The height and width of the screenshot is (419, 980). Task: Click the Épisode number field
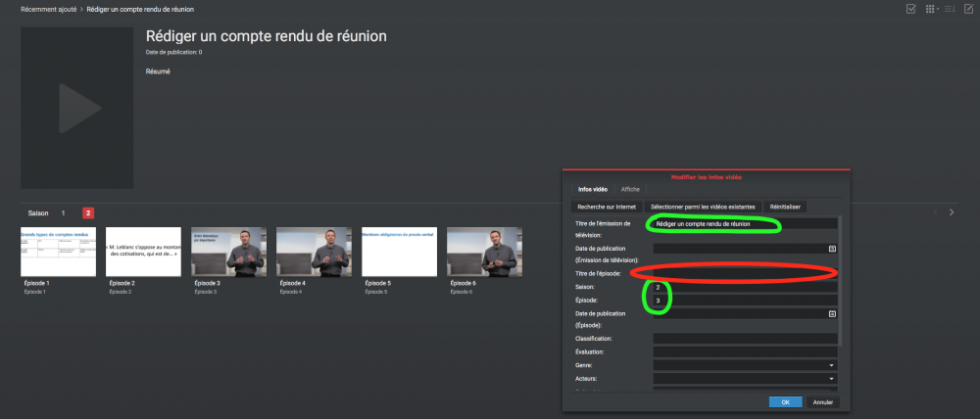pyautogui.click(x=745, y=301)
